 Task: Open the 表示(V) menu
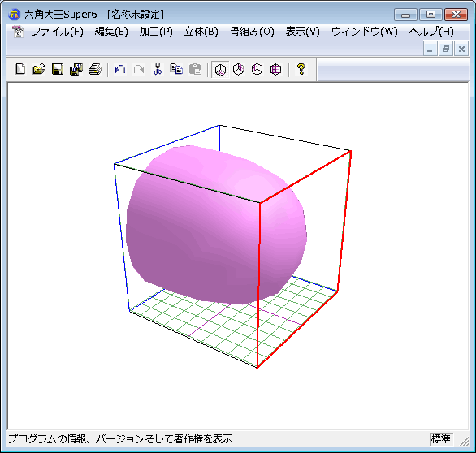302,32
